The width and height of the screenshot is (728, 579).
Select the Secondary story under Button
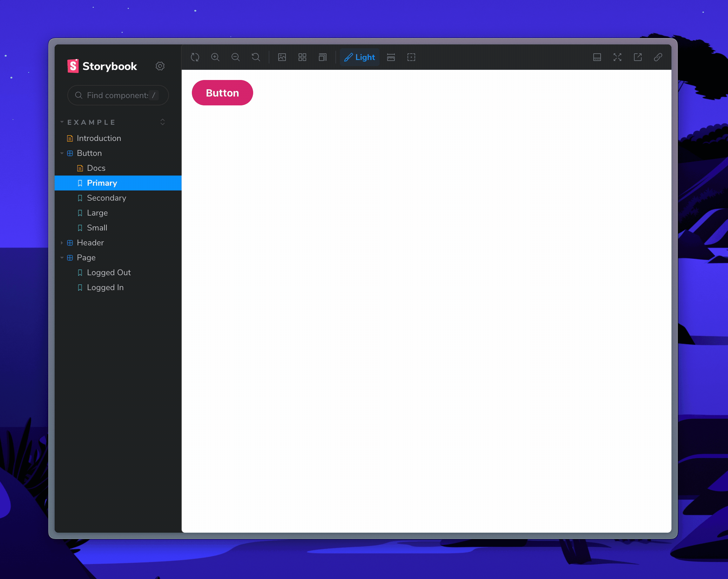[106, 198]
